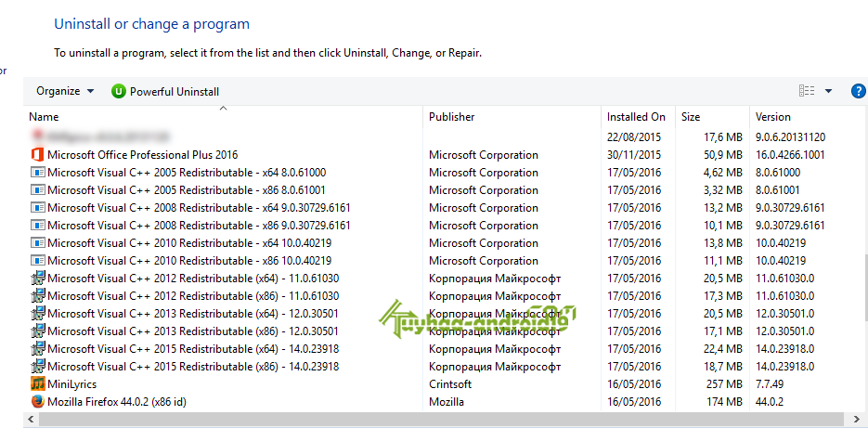Viewport: 868px width, 428px height.
Task: Click icon of Visual C++ 2005 x64 8.0.61000
Action: pyautogui.click(x=38, y=173)
